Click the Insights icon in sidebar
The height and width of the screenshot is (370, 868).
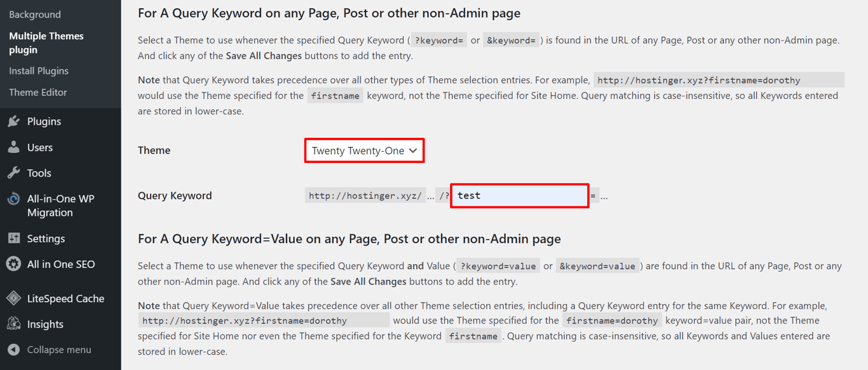(x=14, y=324)
